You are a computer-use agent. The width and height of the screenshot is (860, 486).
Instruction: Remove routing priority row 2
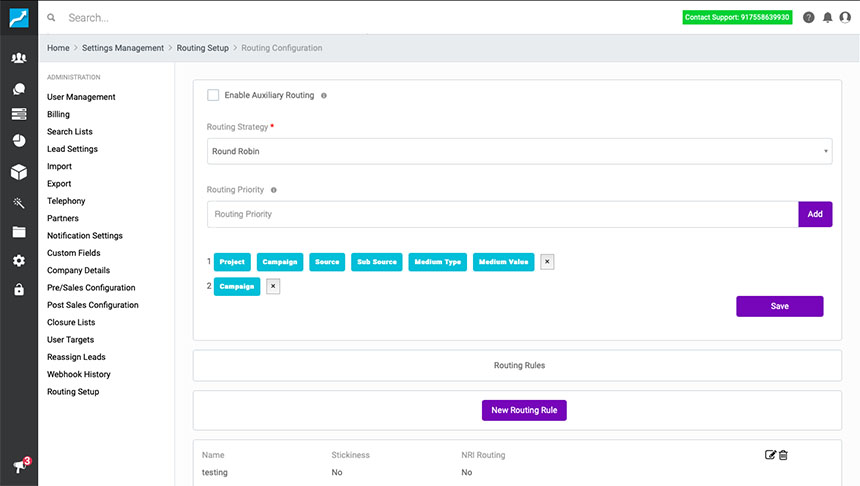click(273, 286)
